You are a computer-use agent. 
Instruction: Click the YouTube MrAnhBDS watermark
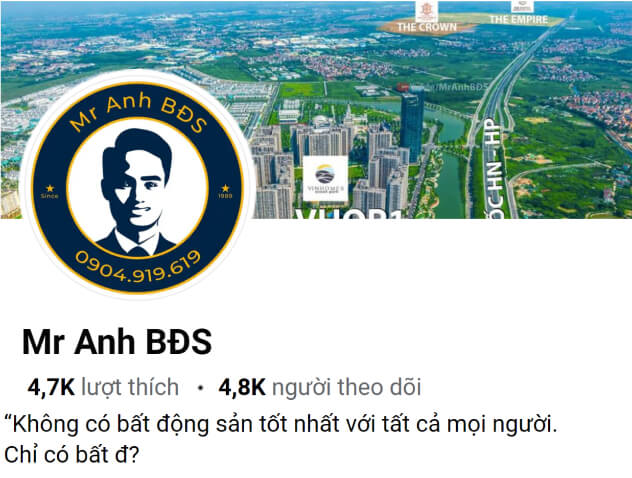[x=442, y=87]
